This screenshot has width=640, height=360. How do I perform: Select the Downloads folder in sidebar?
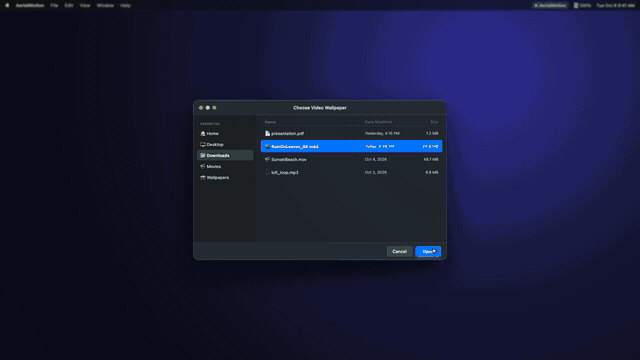coord(225,156)
